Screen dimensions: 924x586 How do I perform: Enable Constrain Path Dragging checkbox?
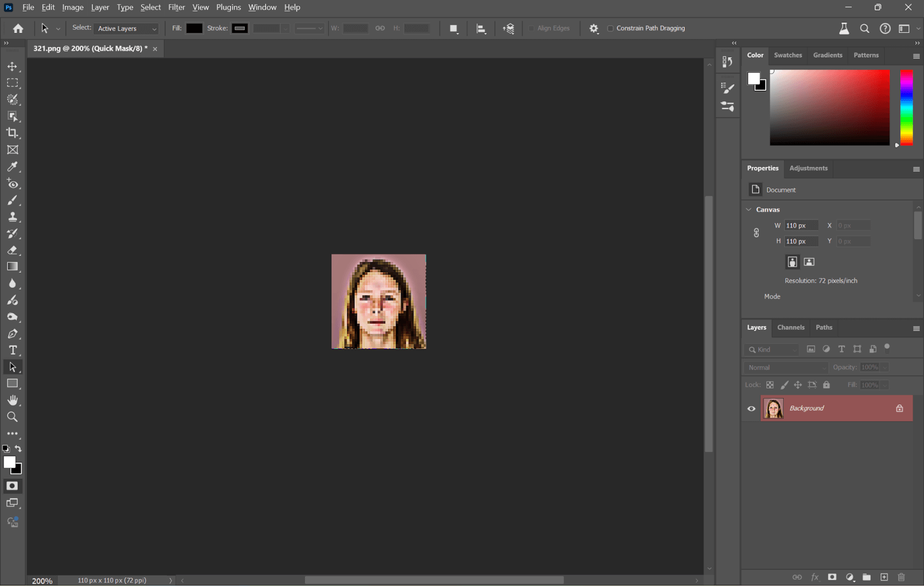point(610,28)
